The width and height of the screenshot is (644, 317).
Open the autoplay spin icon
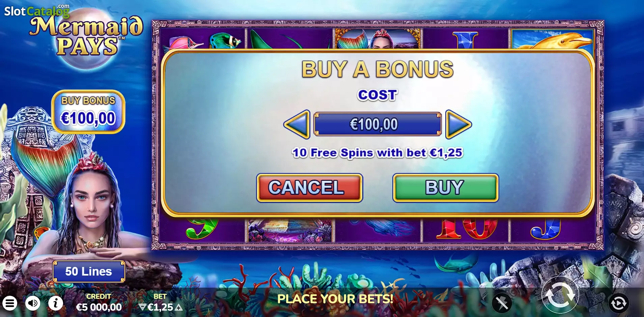tap(618, 303)
